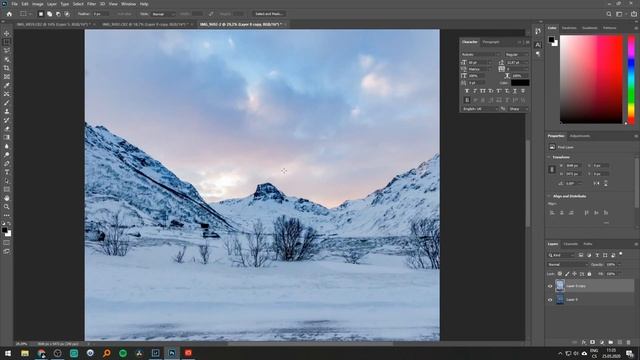The image size is (640, 360).
Task: Choose the Intersect with selection icon
Action: (67, 14)
